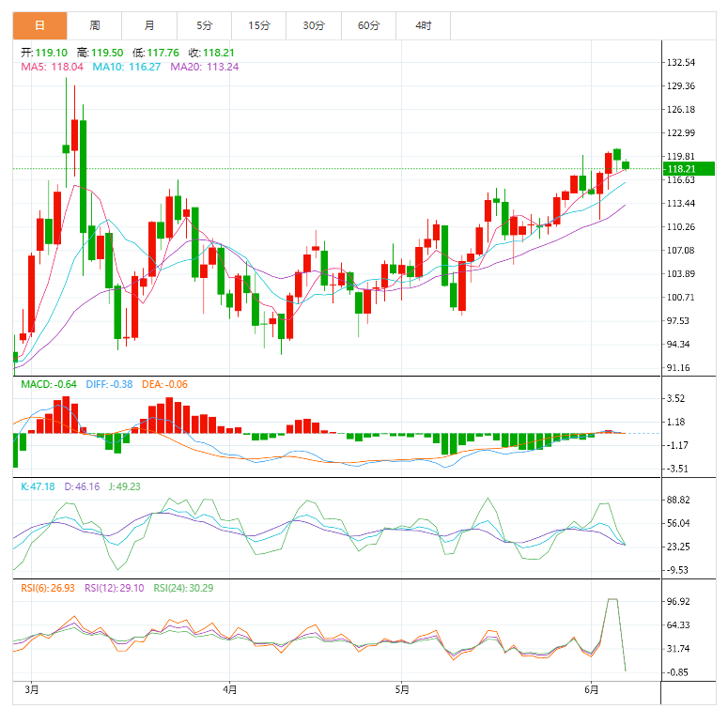This screenshot has height=709, width=728.
Task: Click the 110.26 price axis label
Action: pyautogui.click(x=681, y=227)
